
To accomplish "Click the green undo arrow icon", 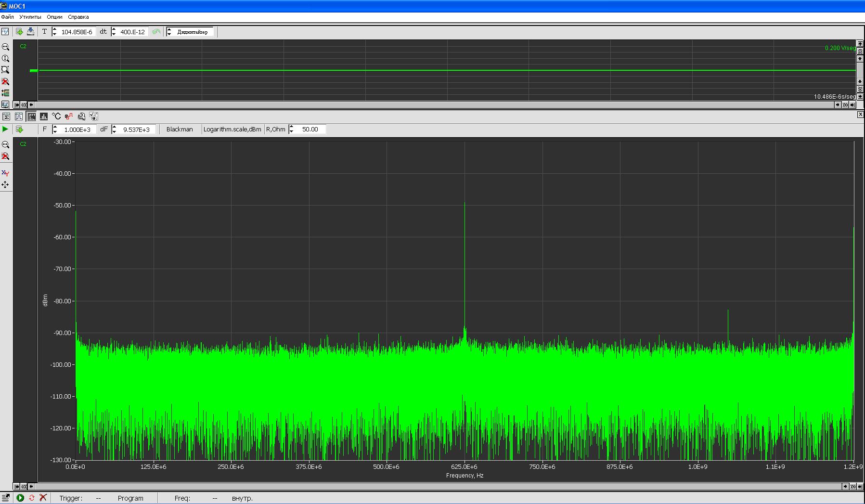I will click(156, 32).
